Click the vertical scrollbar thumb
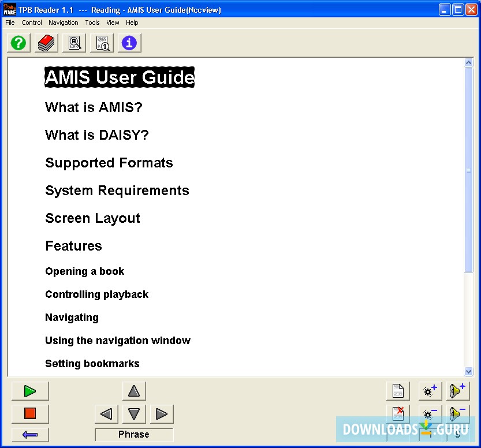 (x=468, y=170)
